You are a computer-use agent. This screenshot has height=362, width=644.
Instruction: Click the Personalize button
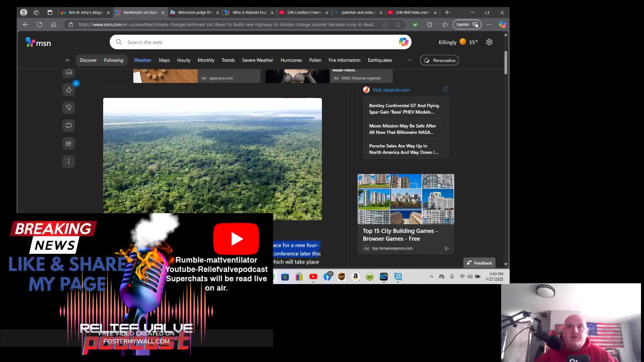[439, 60]
